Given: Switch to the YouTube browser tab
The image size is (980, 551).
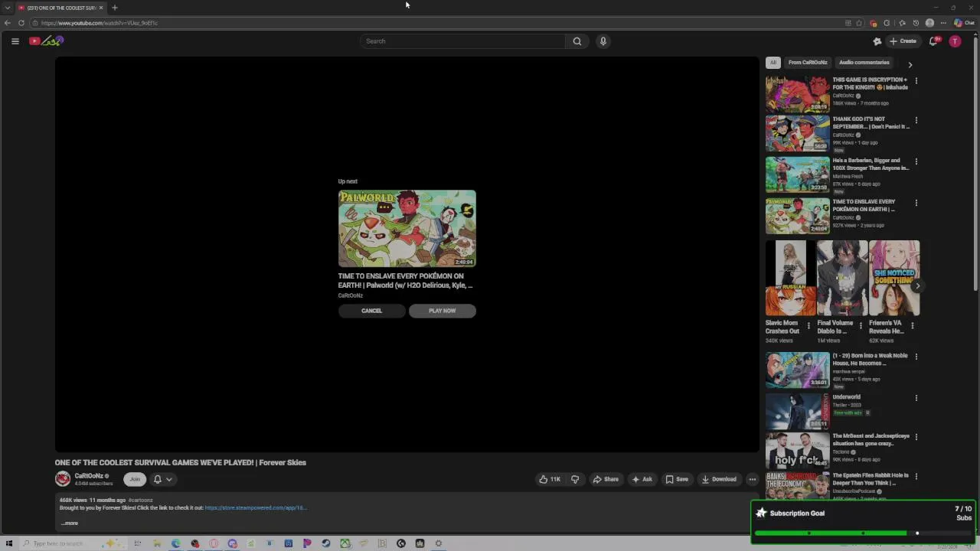Looking at the screenshot, I should pos(61,8).
